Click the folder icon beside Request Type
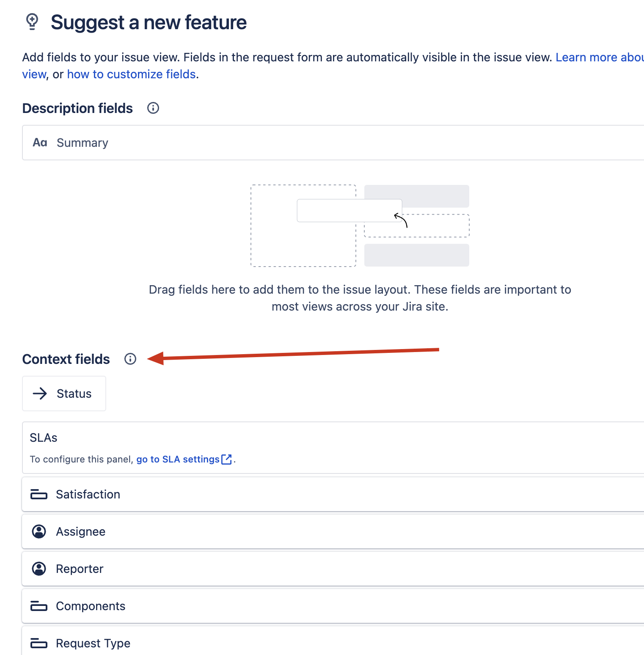 pyautogui.click(x=39, y=643)
